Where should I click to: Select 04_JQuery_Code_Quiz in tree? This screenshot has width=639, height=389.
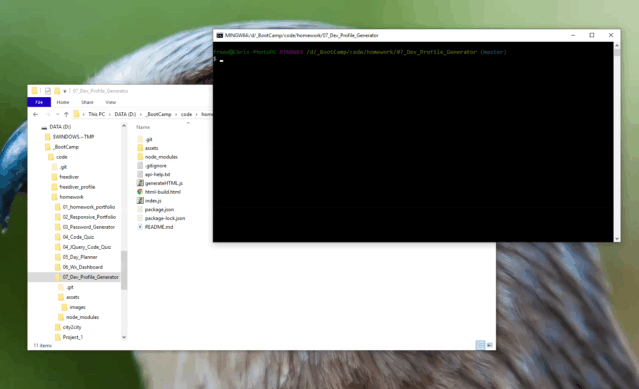coord(87,247)
